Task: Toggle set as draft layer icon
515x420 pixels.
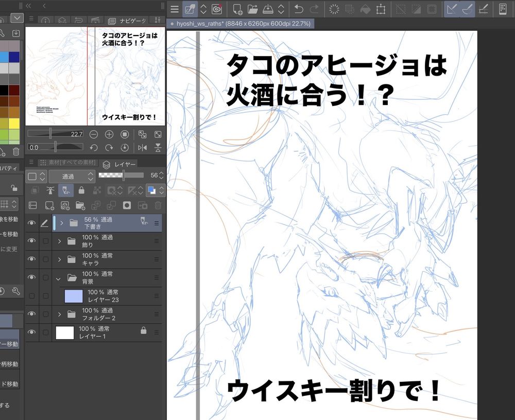Action: point(66,190)
